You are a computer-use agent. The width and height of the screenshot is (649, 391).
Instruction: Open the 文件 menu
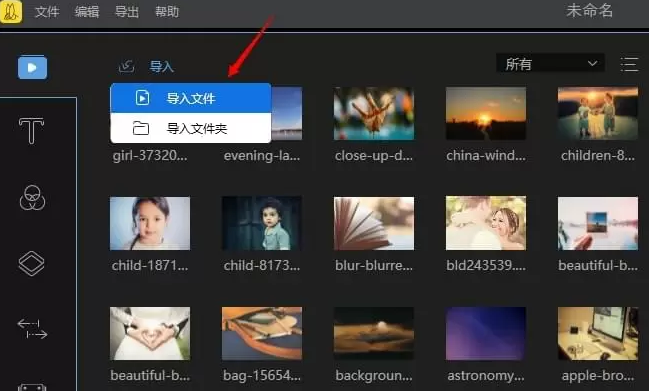(x=47, y=12)
